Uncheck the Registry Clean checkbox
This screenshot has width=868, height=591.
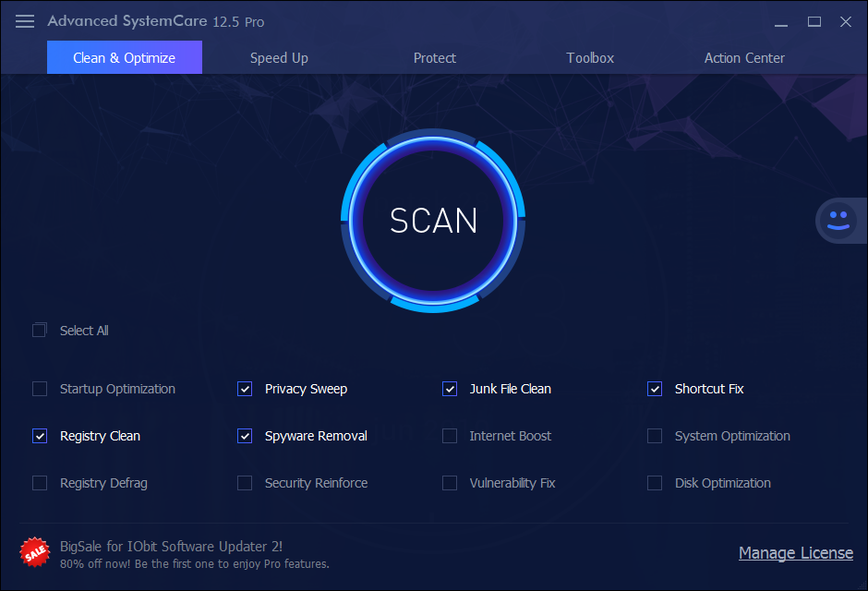tap(40, 436)
